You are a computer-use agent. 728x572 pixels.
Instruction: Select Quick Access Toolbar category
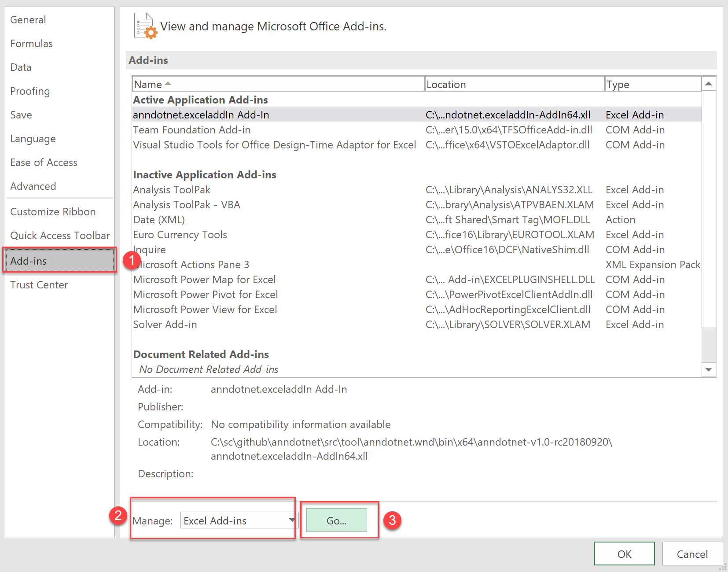click(60, 236)
